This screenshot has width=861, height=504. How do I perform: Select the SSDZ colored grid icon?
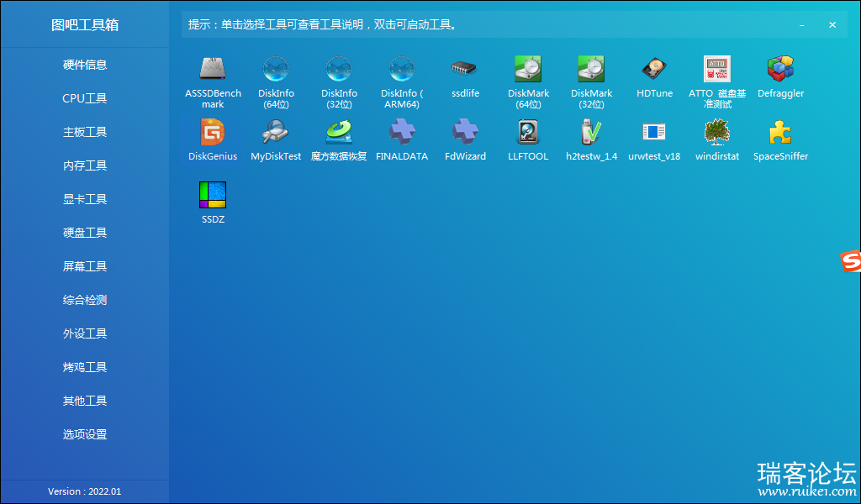coord(213,195)
